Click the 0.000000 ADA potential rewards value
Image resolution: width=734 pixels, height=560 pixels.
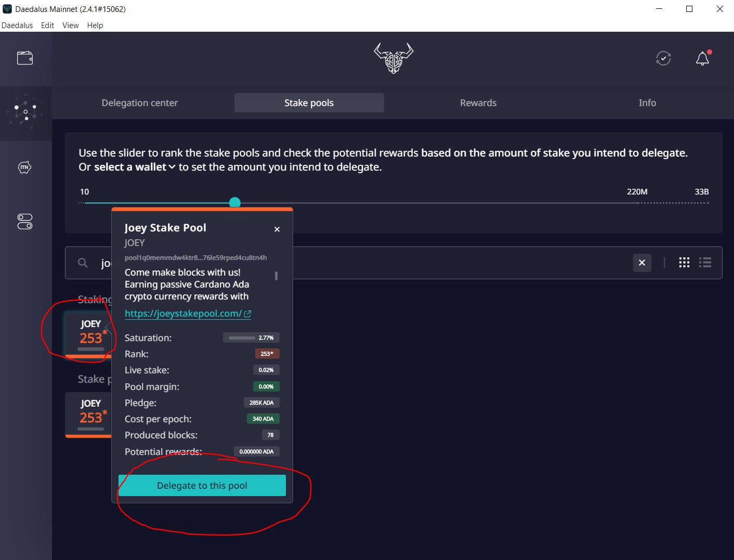point(256,452)
